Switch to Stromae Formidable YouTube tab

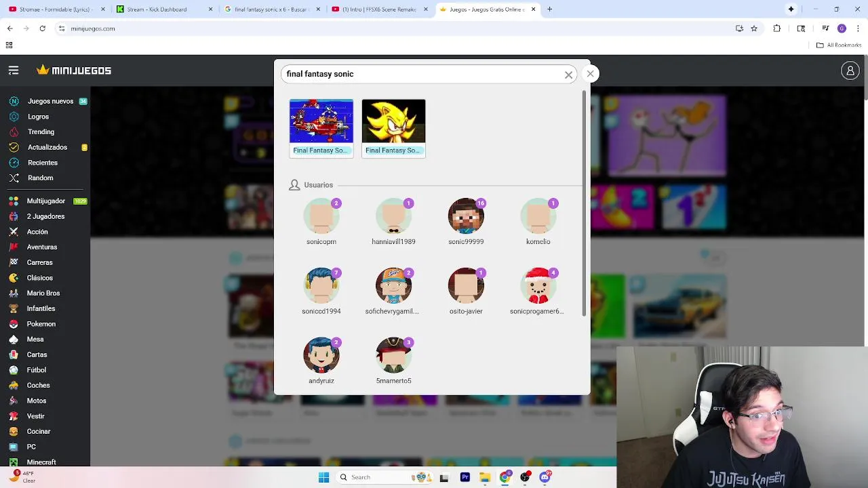tap(57, 9)
